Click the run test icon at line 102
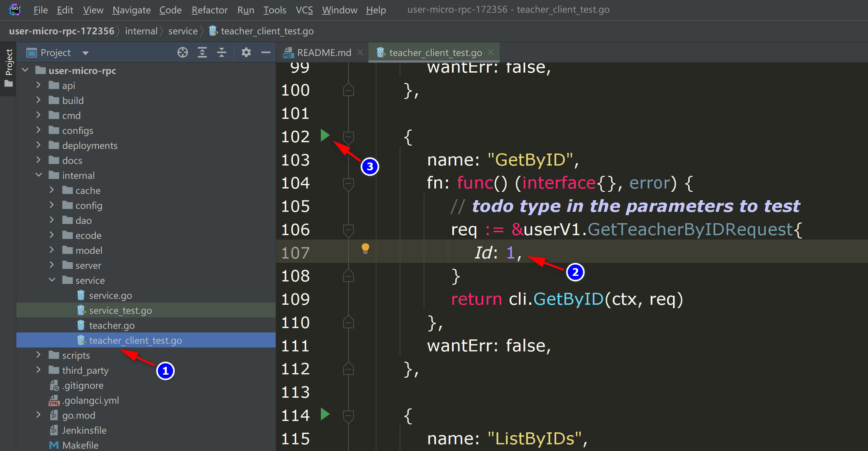Screen dimensions: 868x451 (x=325, y=136)
